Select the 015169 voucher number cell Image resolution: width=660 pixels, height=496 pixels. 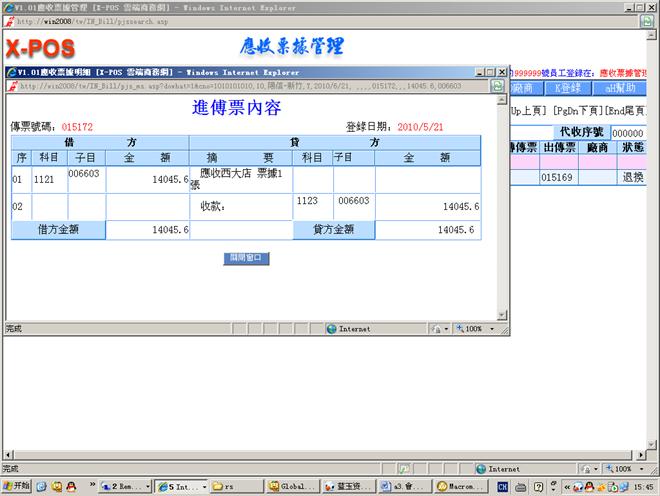[x=556, y=177]
